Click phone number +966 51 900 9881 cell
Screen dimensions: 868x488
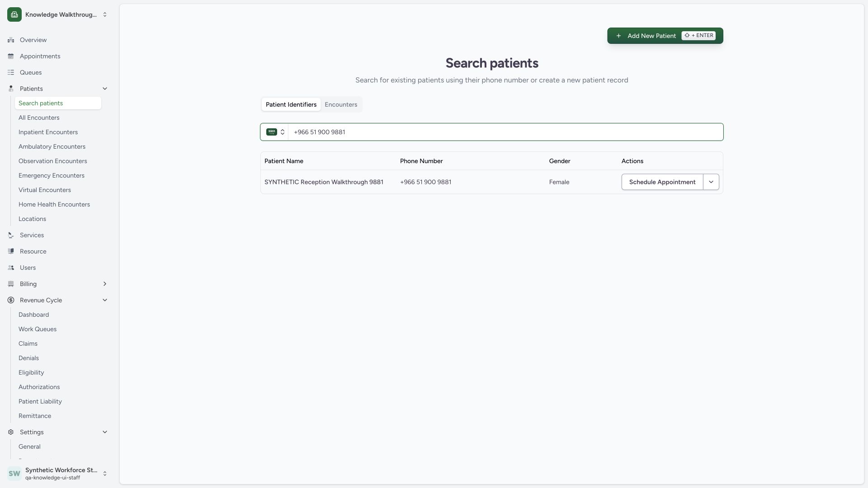[425, 182]
